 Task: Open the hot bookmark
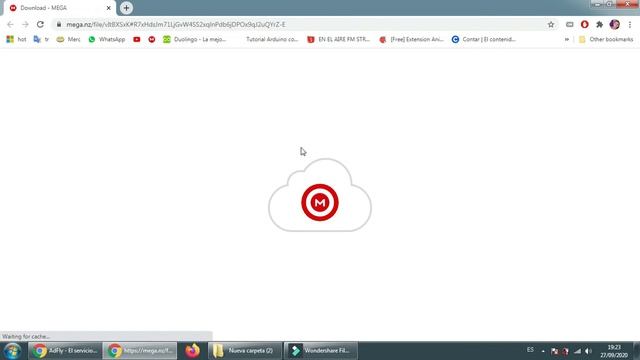click(x=17, y=39)
